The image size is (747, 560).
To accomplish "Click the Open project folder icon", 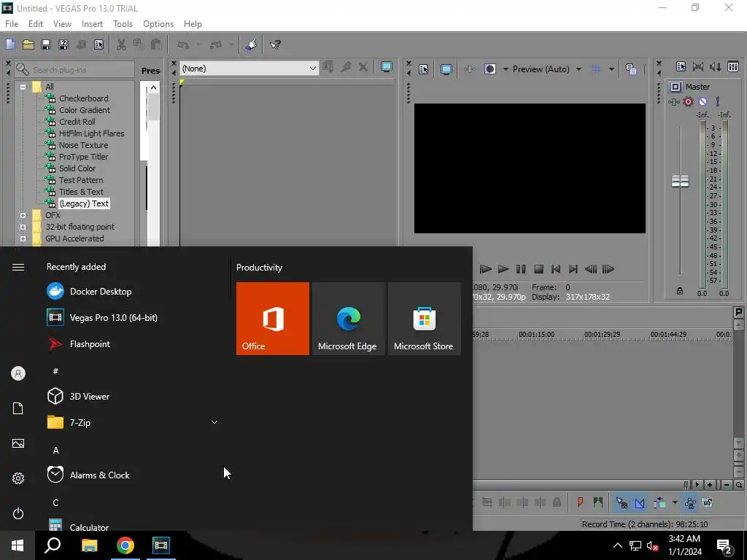I will [28, 44].
